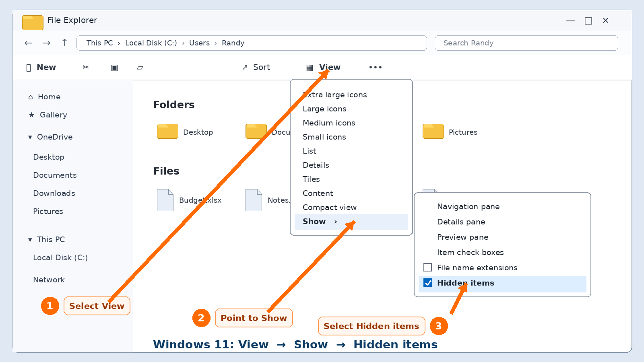
Task: Minimize the File Explorer window
Action: click(570, 21)
